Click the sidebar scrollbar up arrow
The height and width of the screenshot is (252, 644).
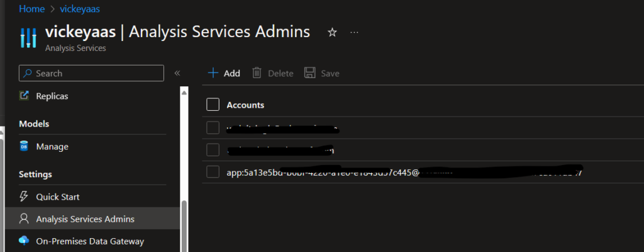[184, 93]
